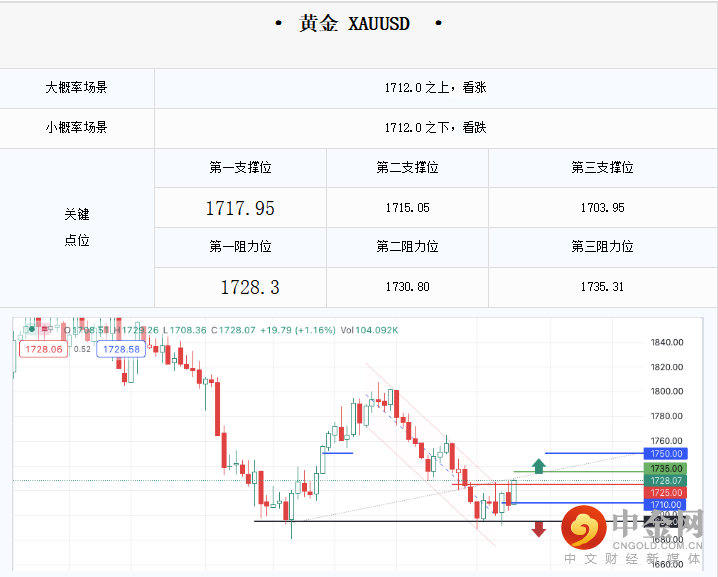This screenshot has height=577, width=718.
Task: Select the 0.52 spread value
Action: point(82,349)
